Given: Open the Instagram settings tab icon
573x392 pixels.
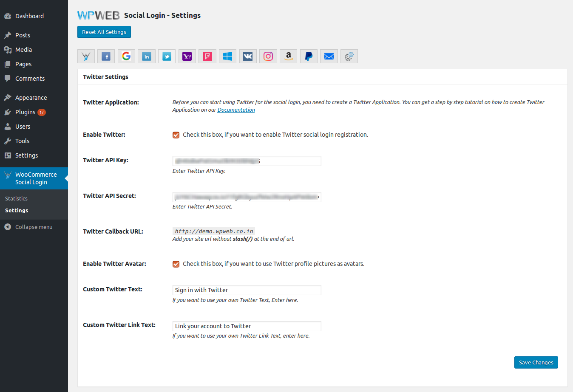Looking at the screenshot, I should coord(268,56).
